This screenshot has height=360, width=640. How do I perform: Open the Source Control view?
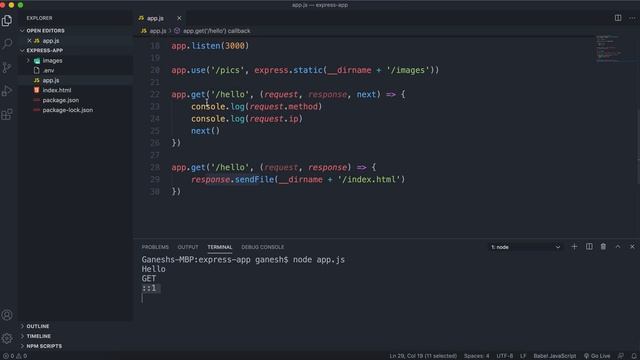coord(7,67)
